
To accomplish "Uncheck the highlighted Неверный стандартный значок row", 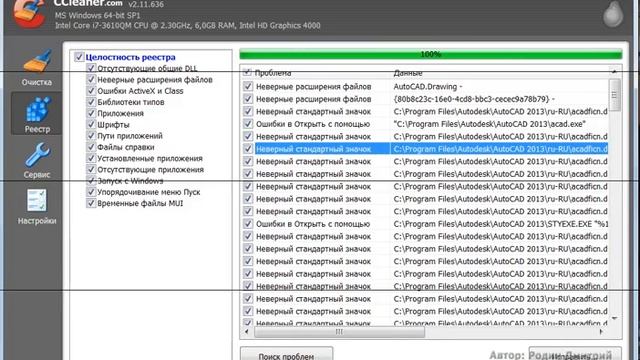I will 248,149.
